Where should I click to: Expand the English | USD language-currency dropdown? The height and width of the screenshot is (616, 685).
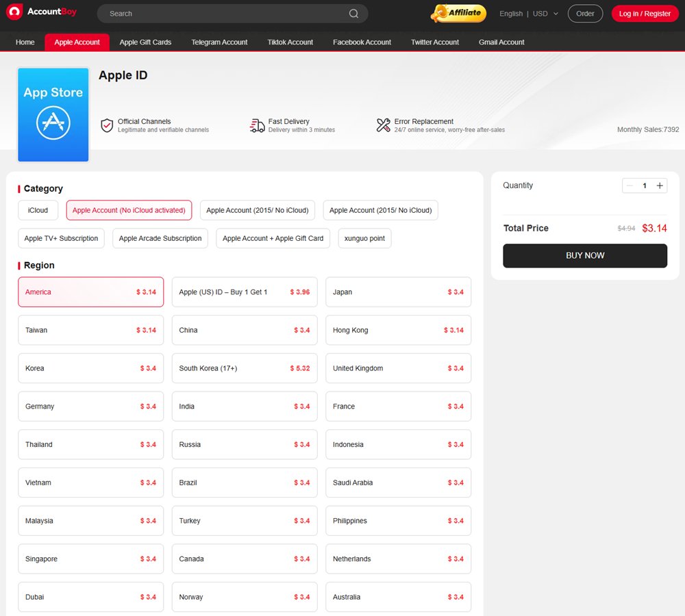pyautogui.click(x=529, y=14)
